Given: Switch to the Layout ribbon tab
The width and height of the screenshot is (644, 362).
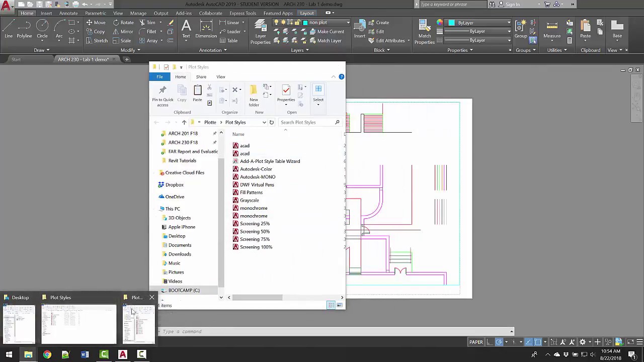Looking at the screenshot, I should pyautogui.click(x=306, y=13).
